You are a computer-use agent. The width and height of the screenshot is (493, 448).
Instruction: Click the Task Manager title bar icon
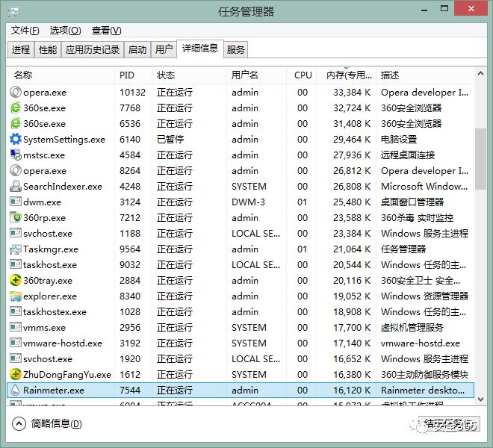pos(13,12)
